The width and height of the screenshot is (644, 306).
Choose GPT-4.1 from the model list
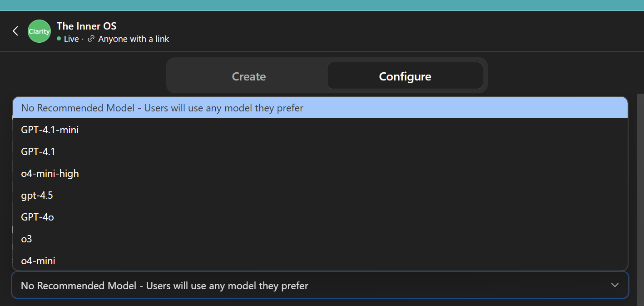coord(320,151)
